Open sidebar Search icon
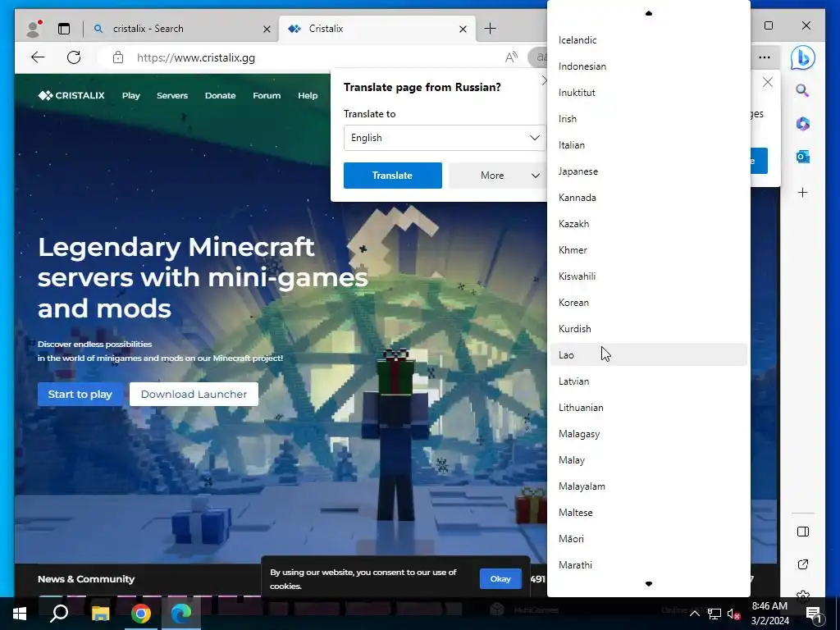The image size is (840, 630). tap(802, 90)
